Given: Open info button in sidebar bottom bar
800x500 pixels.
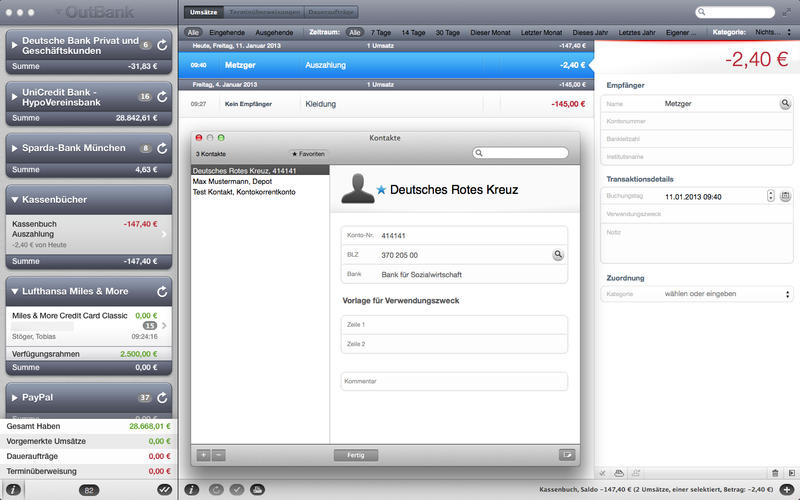Looking at the screenshot, I should (13, 490).
